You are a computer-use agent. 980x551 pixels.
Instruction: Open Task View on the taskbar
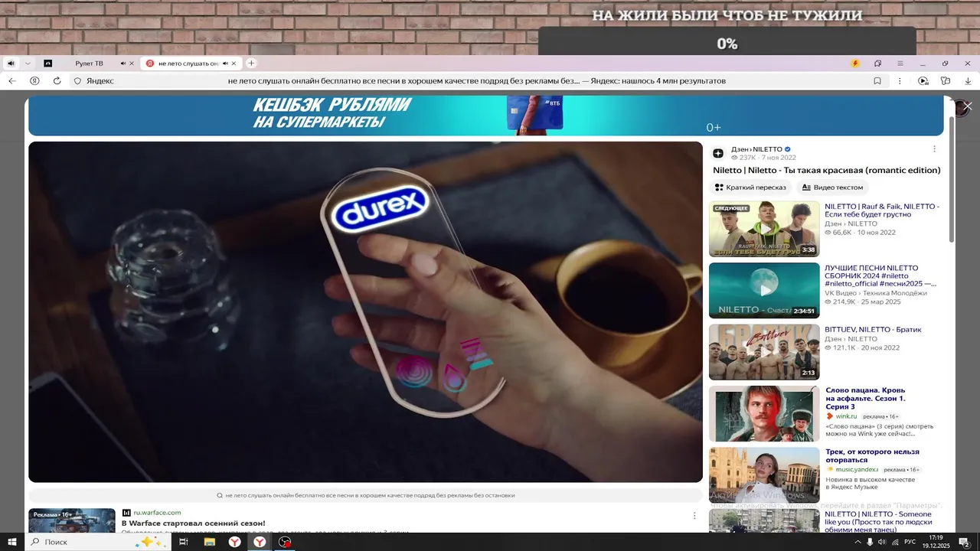click(184, 542)
